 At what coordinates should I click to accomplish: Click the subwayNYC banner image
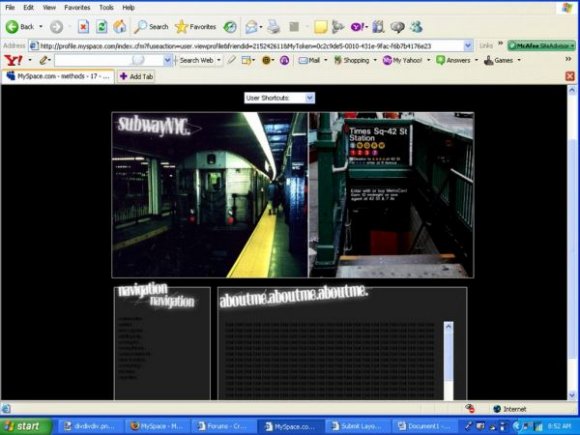click(209, 195)
